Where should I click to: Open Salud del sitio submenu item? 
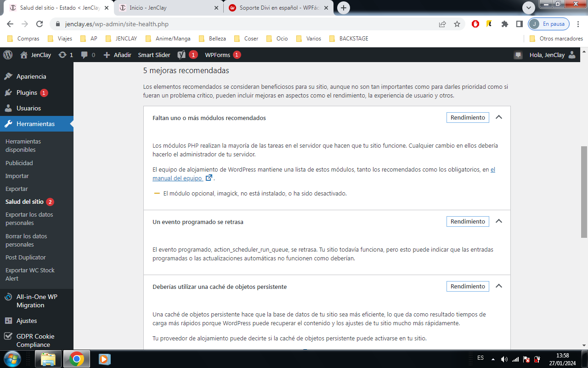point(24,201)
